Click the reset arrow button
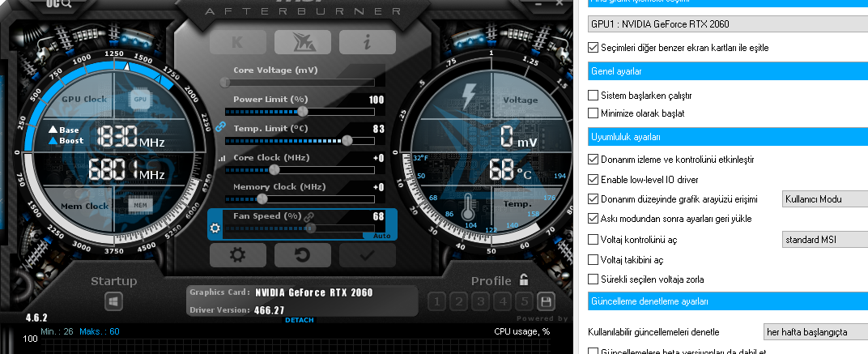Screen dimensions: 868x354 click(x=303, y=255)
